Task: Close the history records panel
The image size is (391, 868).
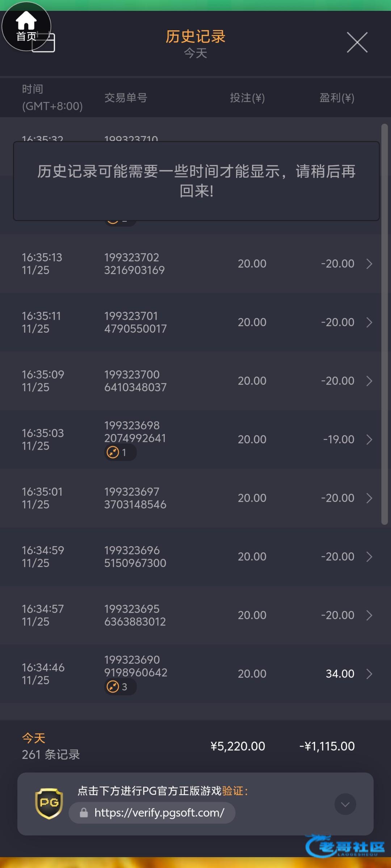Action: (x=357, y=42)
